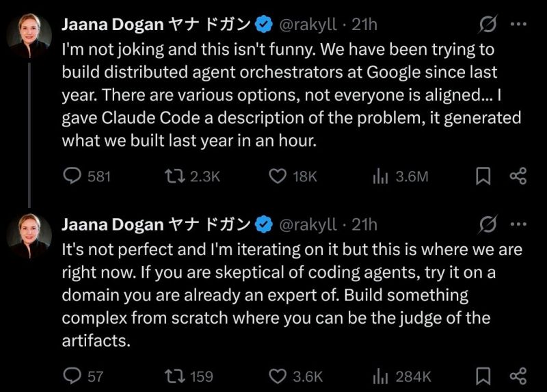Image resolution: width=547 pixels, height=392 pixels.
Task: Open more options menu on first tweet
Action: coord(519,25)
